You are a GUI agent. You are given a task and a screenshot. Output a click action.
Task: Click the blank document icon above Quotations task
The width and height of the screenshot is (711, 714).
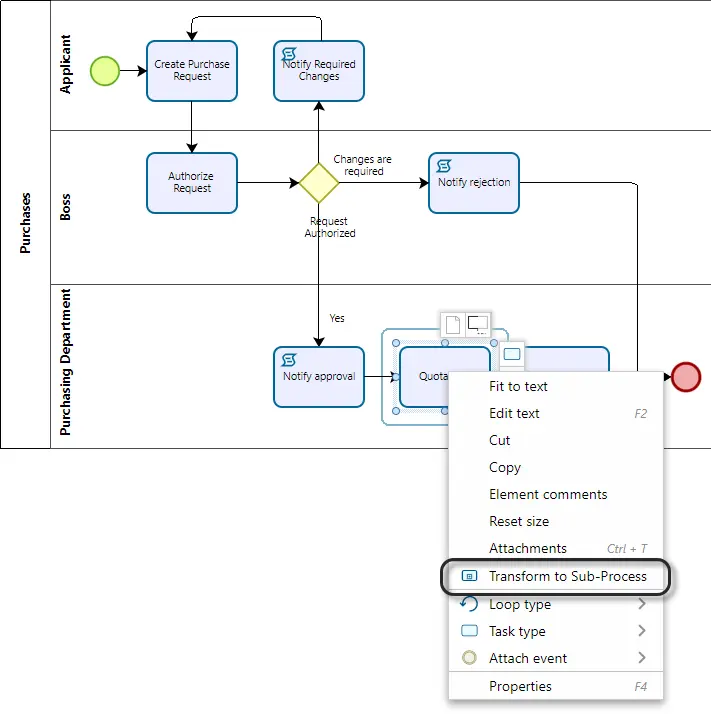(453, 325)
